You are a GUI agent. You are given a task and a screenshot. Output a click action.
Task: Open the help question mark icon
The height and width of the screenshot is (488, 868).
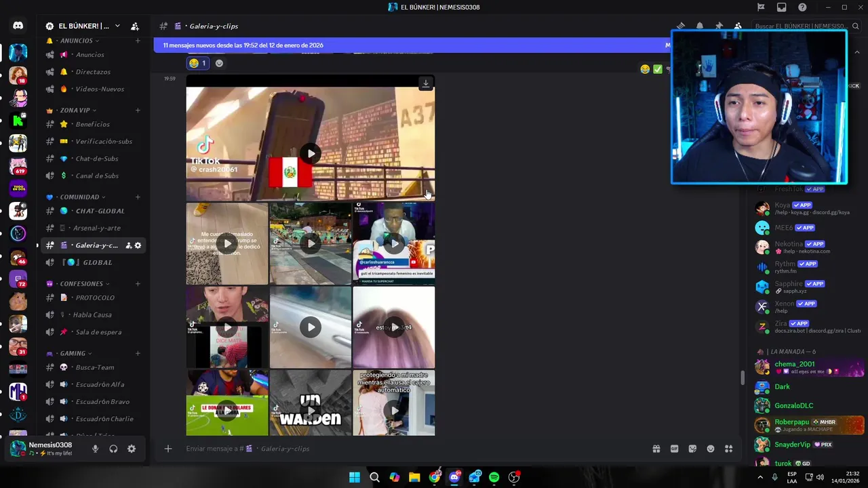tap(802, 7)
